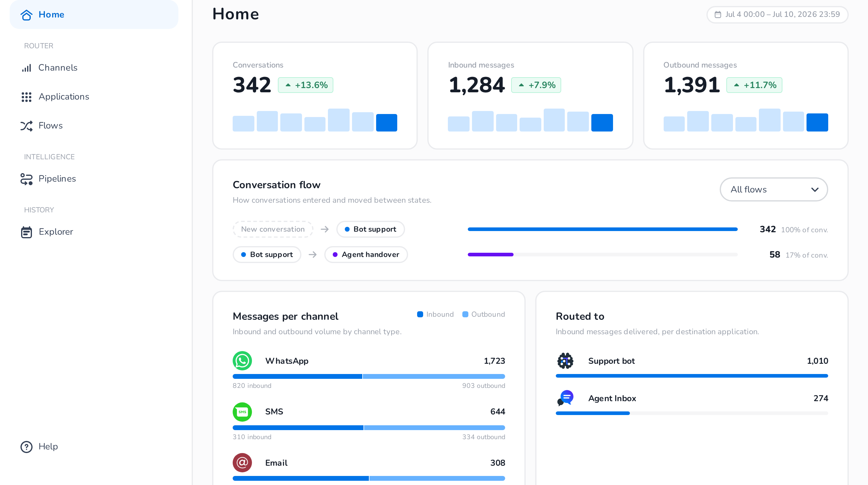Click the Outbound legend color swatch
The height and width of the screenshot is (485, 868).
click(x=465, y=314)
